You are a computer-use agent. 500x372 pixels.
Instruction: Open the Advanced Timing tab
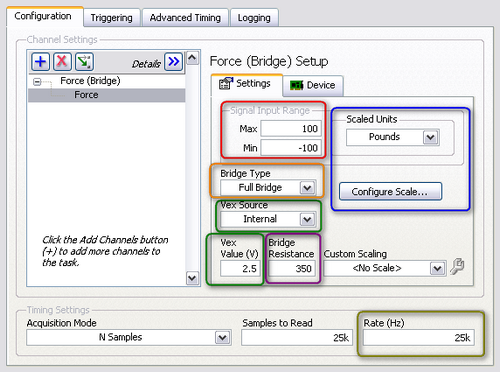coord(185,18)
